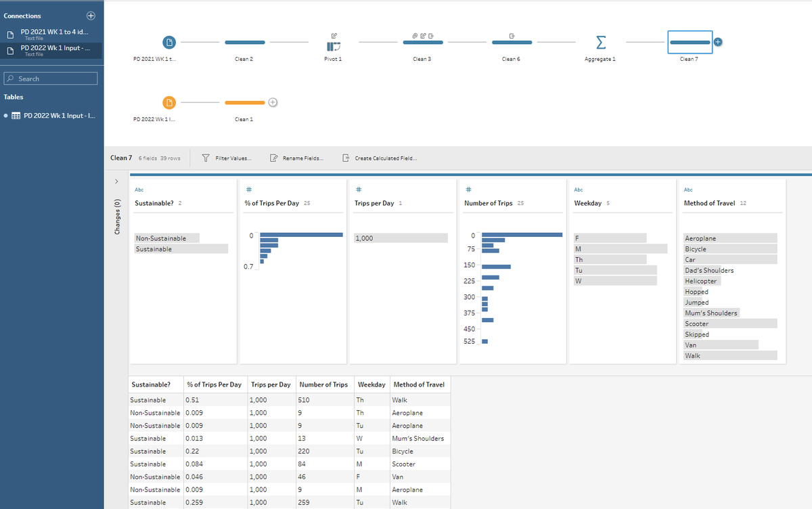Click the Number of Trips column header in grid
Image resolution: width=812 pixels, height=509 pixels.
click(x=325, y=384)
